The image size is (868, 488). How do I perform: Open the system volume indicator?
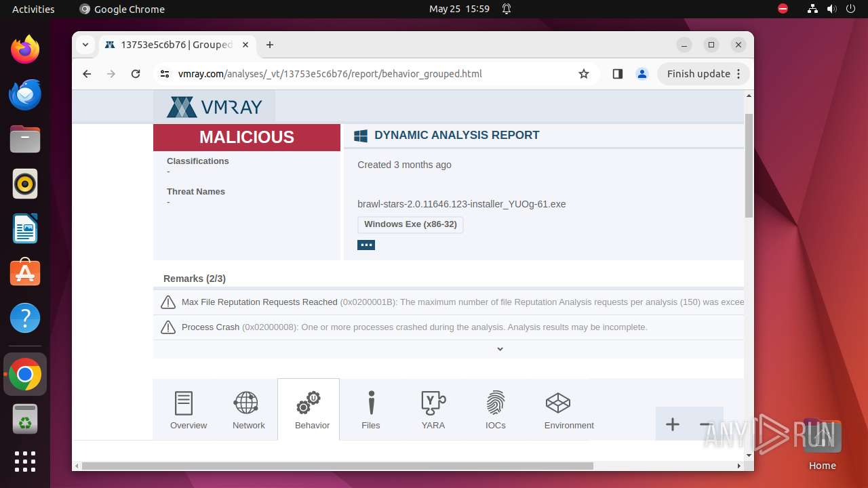click(x=831, y=9)
